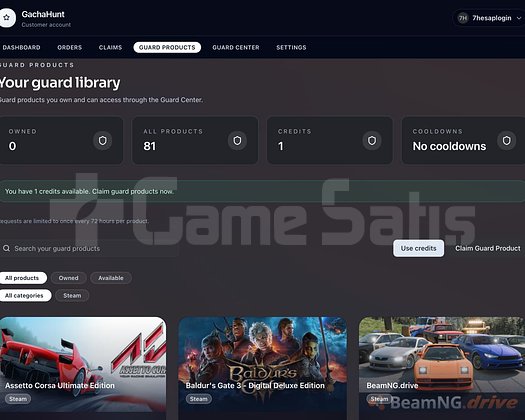Filter by the Steam category pill
The width and height of the screenshot is (525, 420).
click(72, 296)
